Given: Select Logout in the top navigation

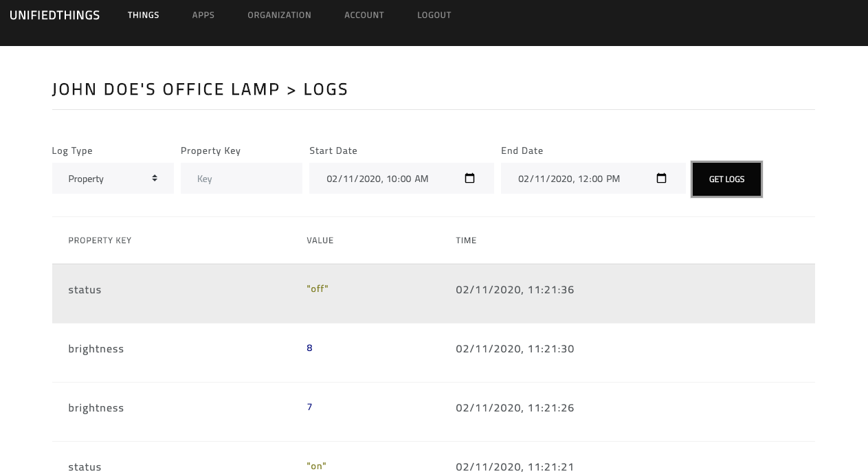Looking at the screenshot, I should [x=434, y=15].
